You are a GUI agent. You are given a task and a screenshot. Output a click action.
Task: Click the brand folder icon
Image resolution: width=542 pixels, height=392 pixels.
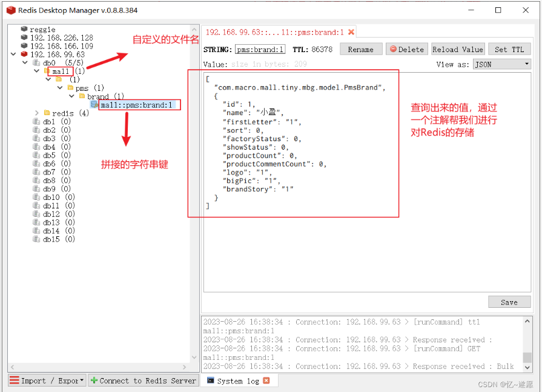click(x=82, y=96)
